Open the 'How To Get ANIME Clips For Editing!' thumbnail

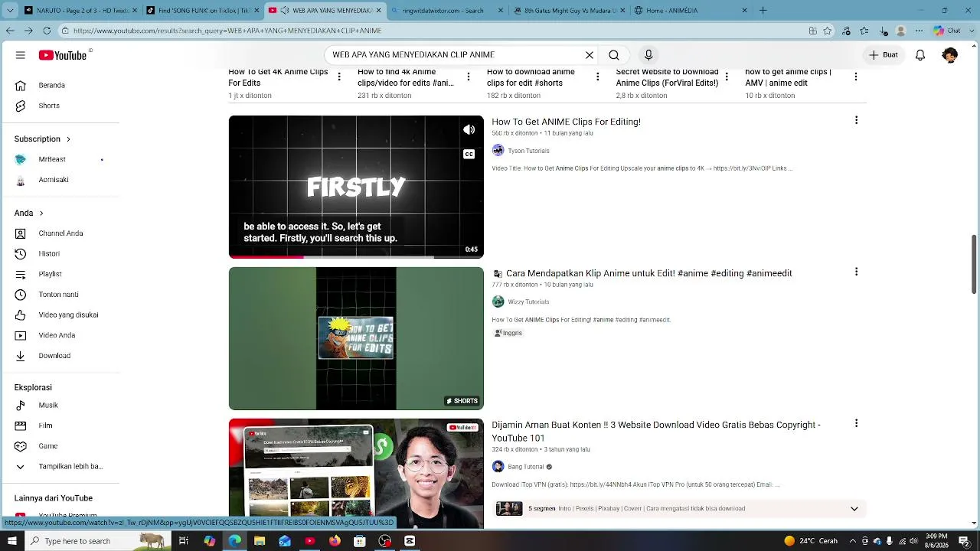point(356,187)
